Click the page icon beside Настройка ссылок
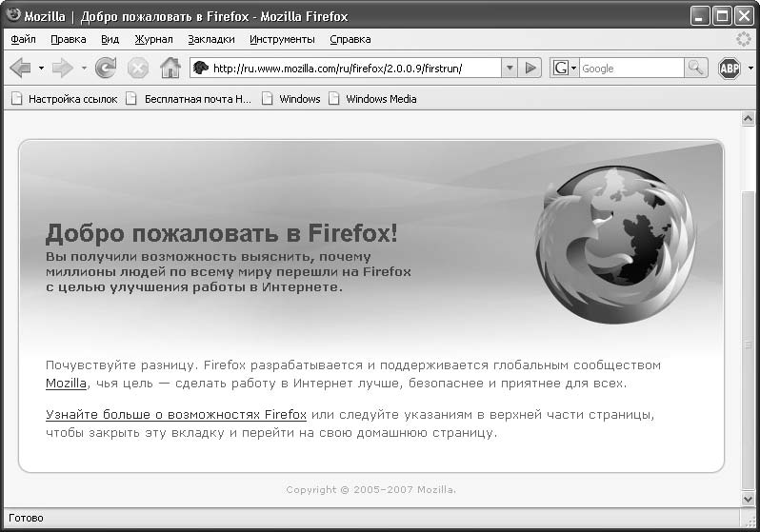The height and width of the screenshot is (532, 760). tap(17, 99)
